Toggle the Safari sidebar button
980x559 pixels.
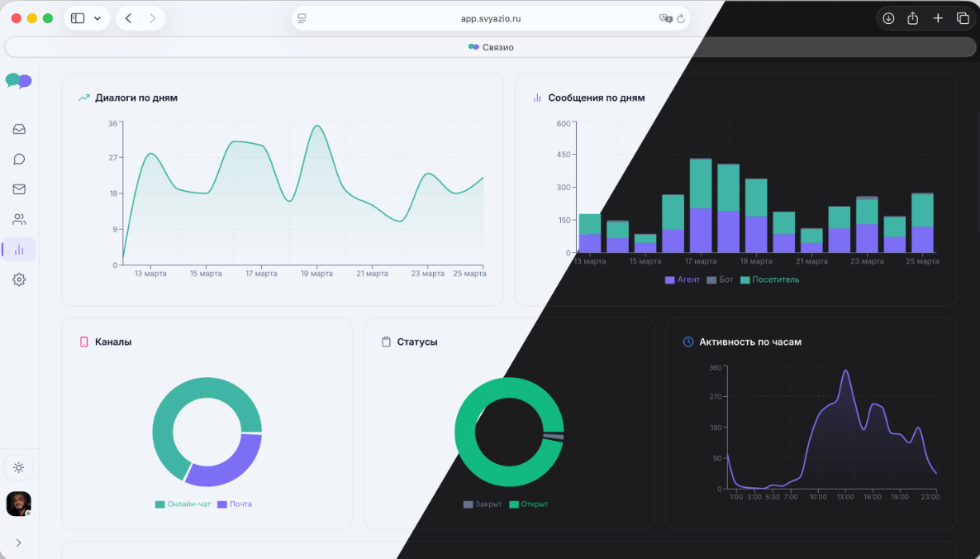pyautogui.click(x=78, y=18)
